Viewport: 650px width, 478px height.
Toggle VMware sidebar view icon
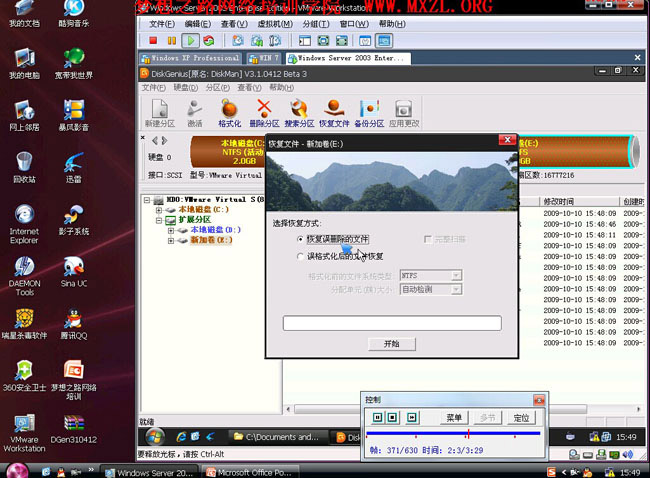[305, 41]
